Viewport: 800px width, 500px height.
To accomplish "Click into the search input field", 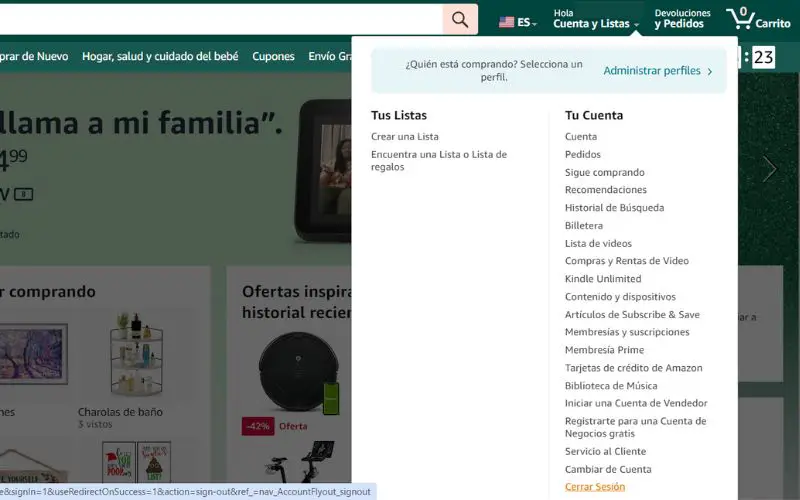I will 221,20.
